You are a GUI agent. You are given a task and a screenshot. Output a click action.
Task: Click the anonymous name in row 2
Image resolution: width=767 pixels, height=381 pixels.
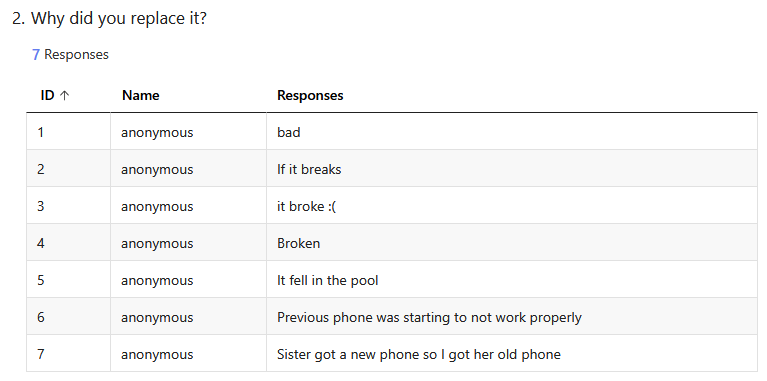coord(157,170)
